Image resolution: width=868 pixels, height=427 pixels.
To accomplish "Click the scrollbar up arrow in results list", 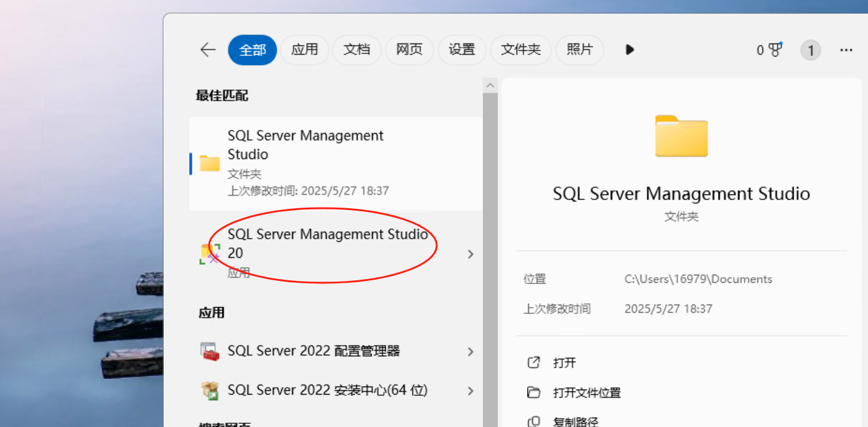I will pyautogui.click(x=490, y=85).
